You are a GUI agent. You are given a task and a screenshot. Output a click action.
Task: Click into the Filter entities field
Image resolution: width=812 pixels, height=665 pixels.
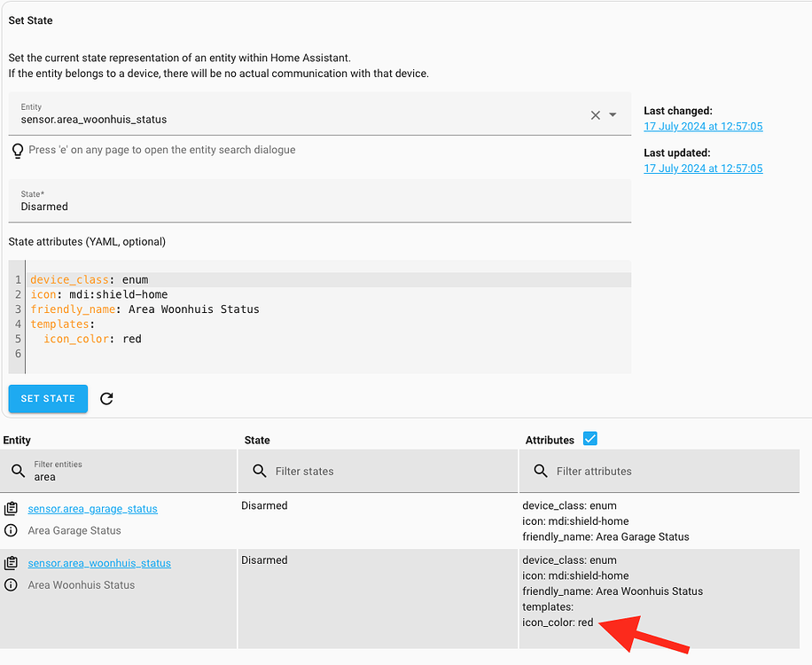[133, 477]
